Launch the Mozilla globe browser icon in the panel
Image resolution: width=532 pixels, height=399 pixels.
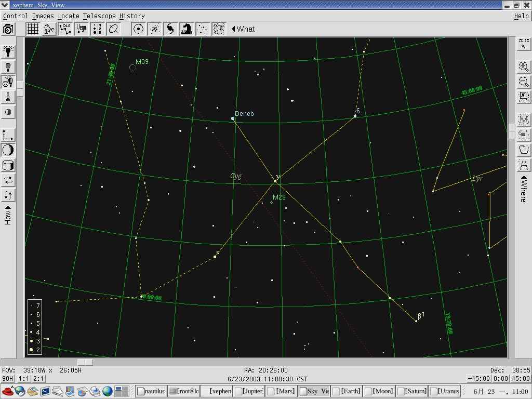pyautogui.click(x=20, y=391)
